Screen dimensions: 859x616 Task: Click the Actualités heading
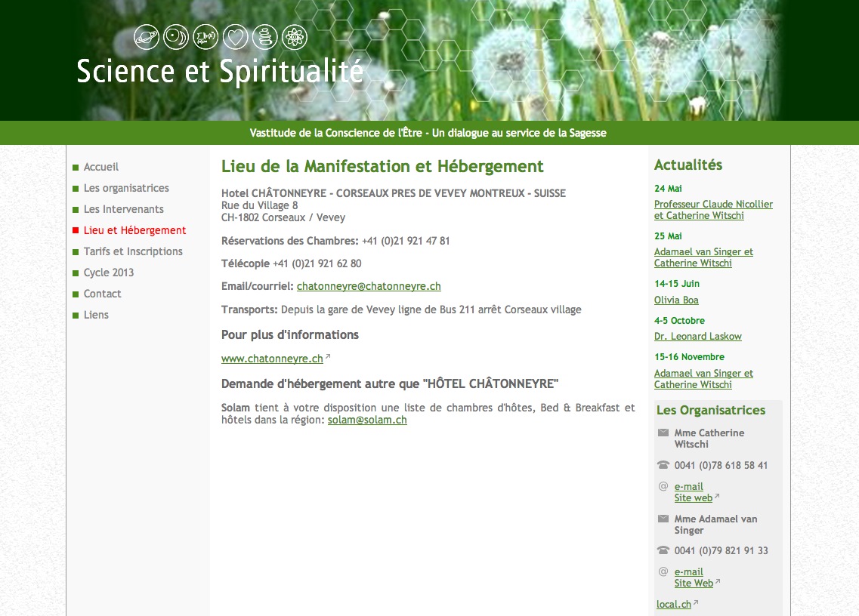point(688,165)
